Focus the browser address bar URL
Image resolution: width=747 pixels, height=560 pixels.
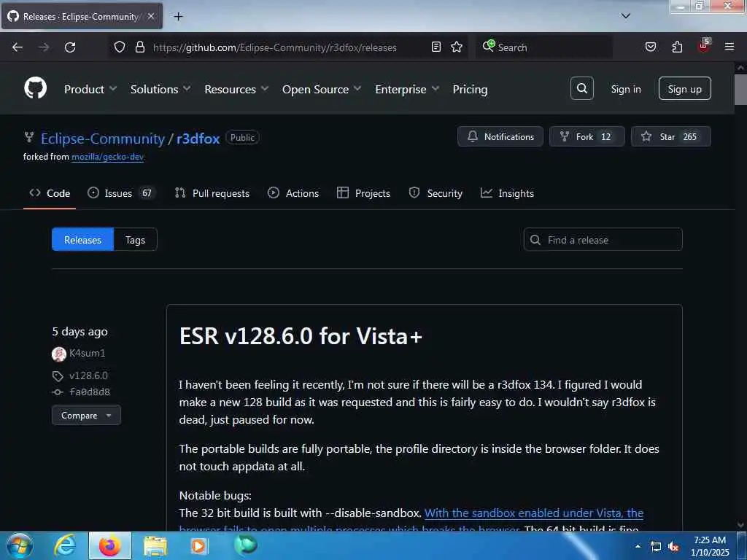coord(275,47)
